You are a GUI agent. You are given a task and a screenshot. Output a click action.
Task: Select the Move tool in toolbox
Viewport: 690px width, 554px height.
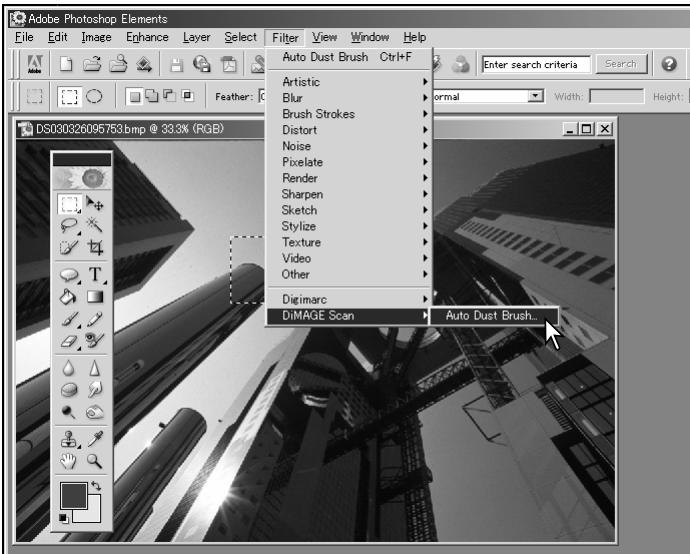point(95,204)
